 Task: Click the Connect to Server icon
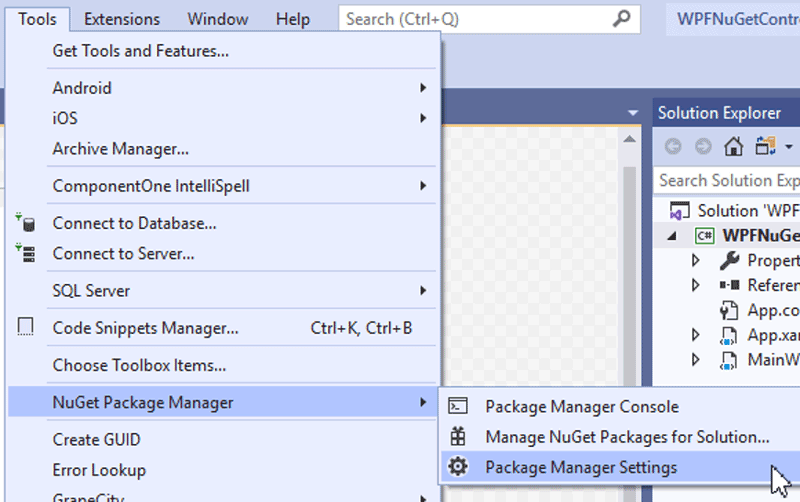tap(26, 254)
